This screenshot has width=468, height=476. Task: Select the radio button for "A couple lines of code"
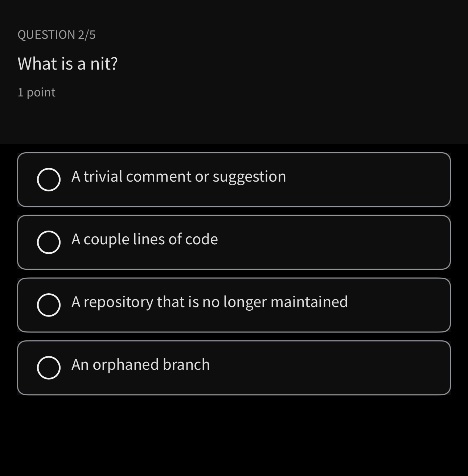pos(48,242)
